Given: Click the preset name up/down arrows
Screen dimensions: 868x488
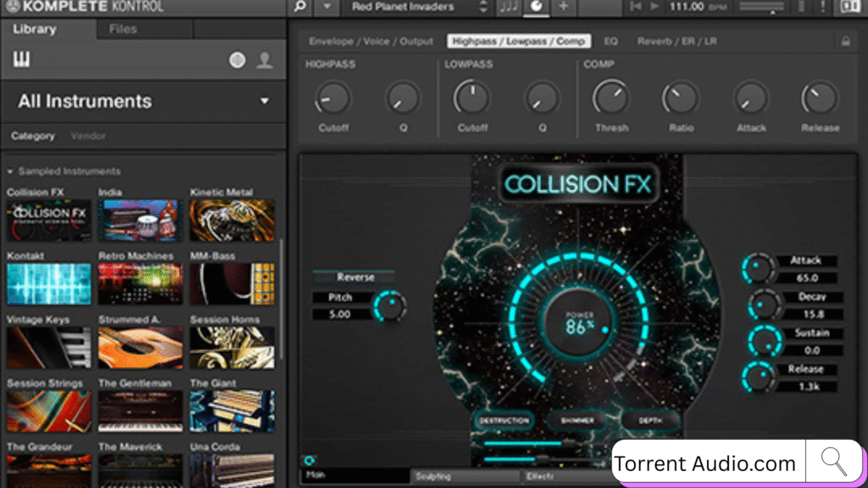Looking at the screenshot, I should (x=483, y=8).
